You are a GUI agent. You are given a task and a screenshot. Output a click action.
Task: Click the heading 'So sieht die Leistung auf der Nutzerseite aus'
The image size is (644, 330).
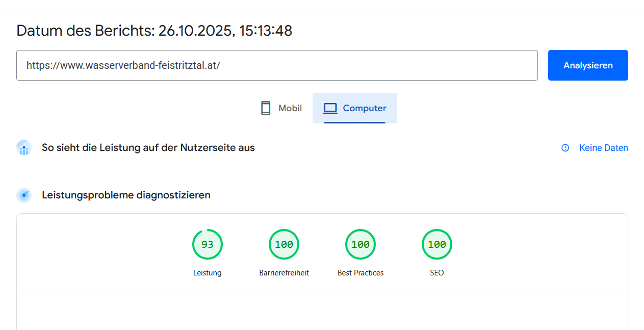148,148
